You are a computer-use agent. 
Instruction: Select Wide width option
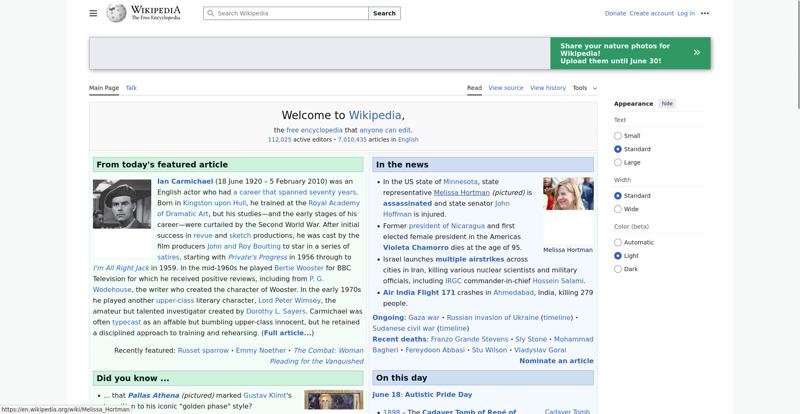pyautogui.click(x=618, y=209)
